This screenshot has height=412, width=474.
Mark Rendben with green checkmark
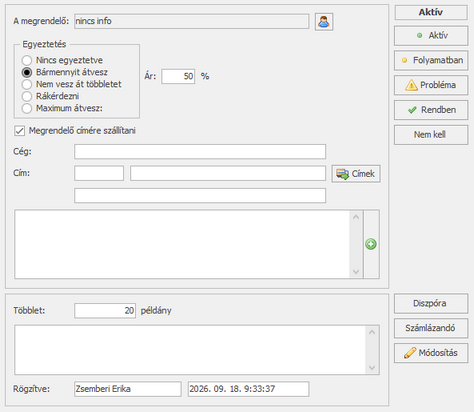click(431, 110)
